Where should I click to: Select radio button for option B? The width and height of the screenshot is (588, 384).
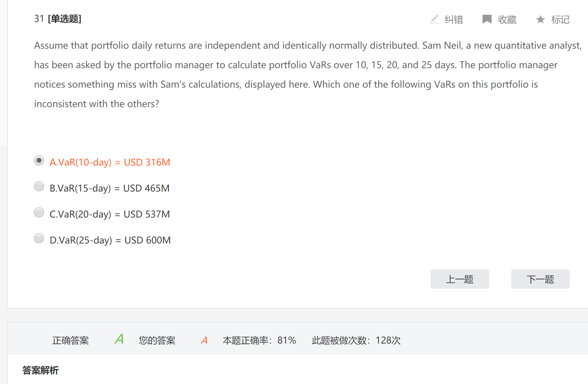39,187
